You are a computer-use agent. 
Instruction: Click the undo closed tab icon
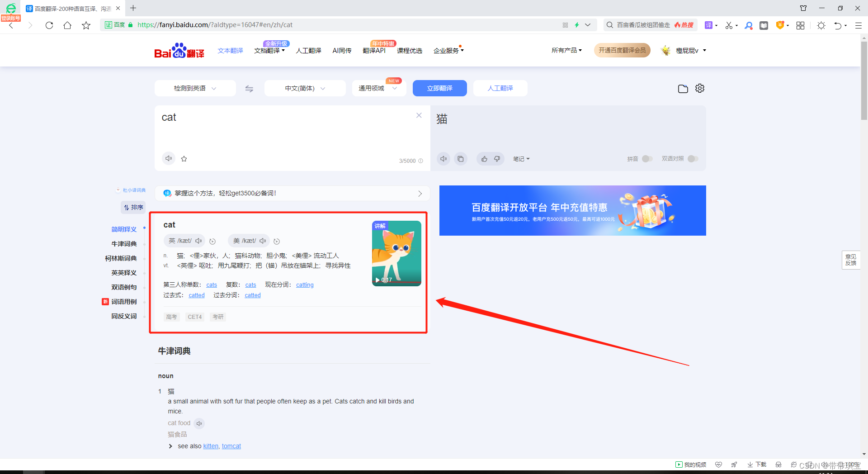838,25
